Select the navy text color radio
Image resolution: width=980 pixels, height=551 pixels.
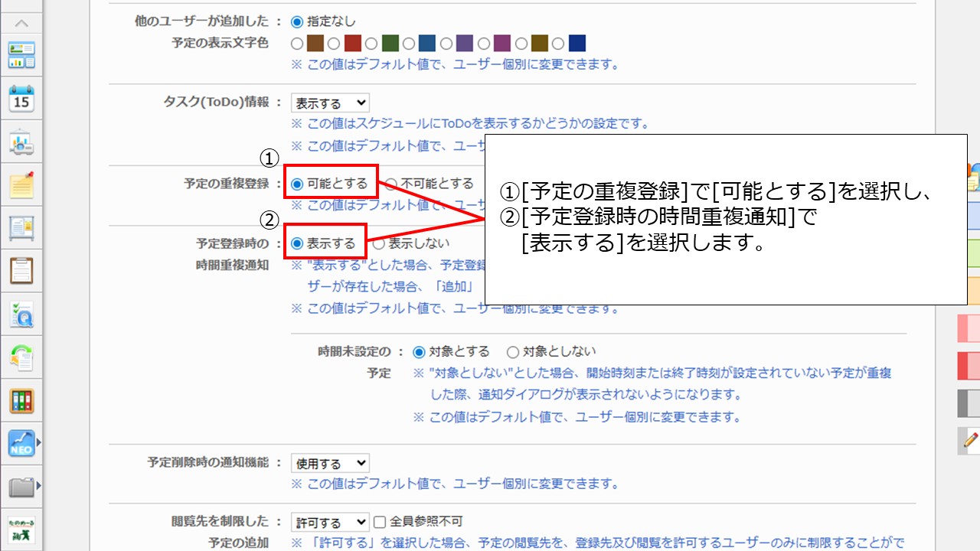559,43
